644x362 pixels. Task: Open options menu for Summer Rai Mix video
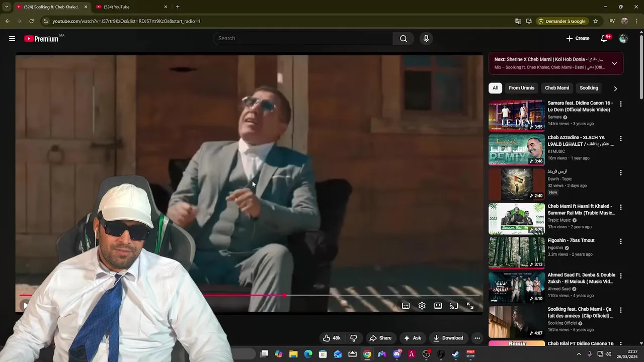coord(620,207)
